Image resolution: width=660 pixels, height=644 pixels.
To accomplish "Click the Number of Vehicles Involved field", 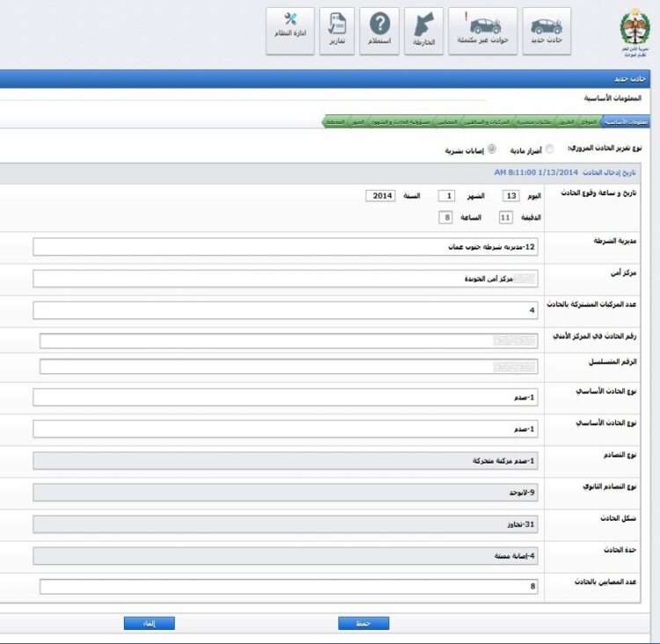I will pyautogui.click(x=286, y=311).
